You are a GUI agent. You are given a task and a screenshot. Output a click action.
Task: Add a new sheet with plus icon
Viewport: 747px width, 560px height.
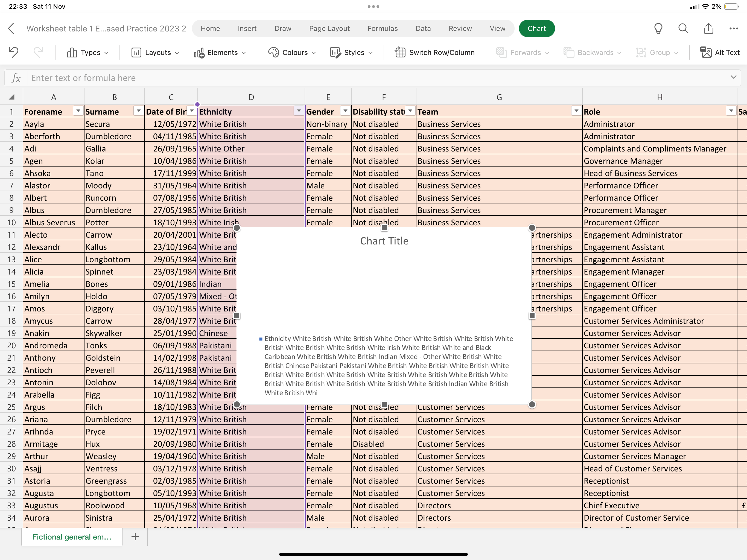point(135,537)
